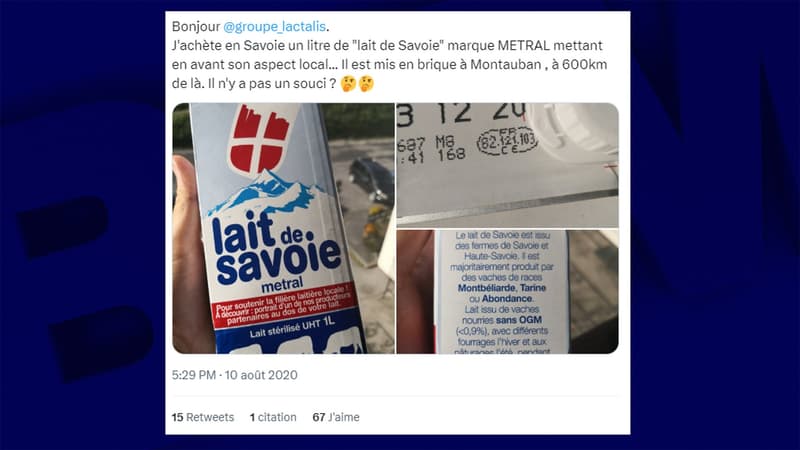The height and width of the screenshot is (450, 800).
Task: Click the 'Montbéliarde, Tarine' bold text
Action: pyautogui.click(x=502, y=288)
